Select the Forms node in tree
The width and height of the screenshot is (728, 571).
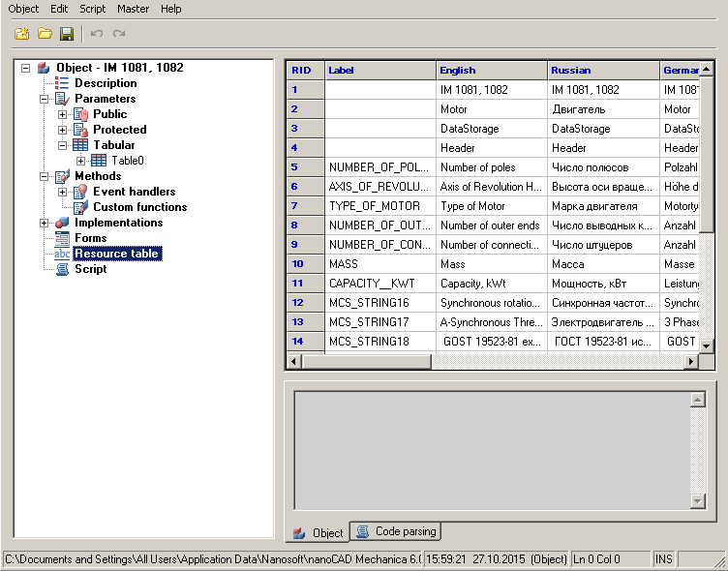(x=90, y=238)
